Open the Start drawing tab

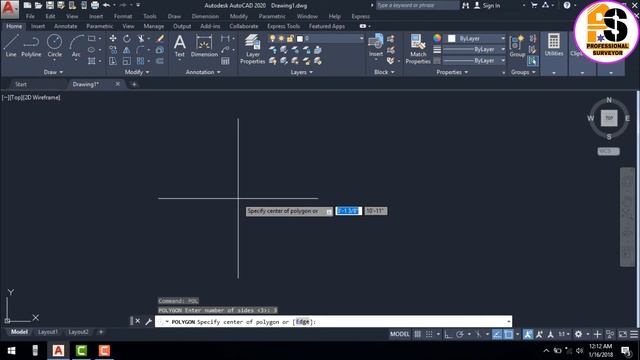click(21, 84)
